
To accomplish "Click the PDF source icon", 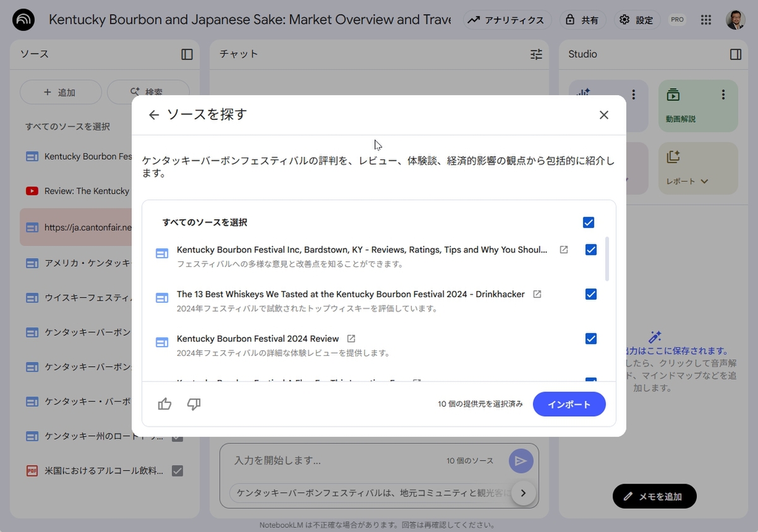I will coord(32,471).
